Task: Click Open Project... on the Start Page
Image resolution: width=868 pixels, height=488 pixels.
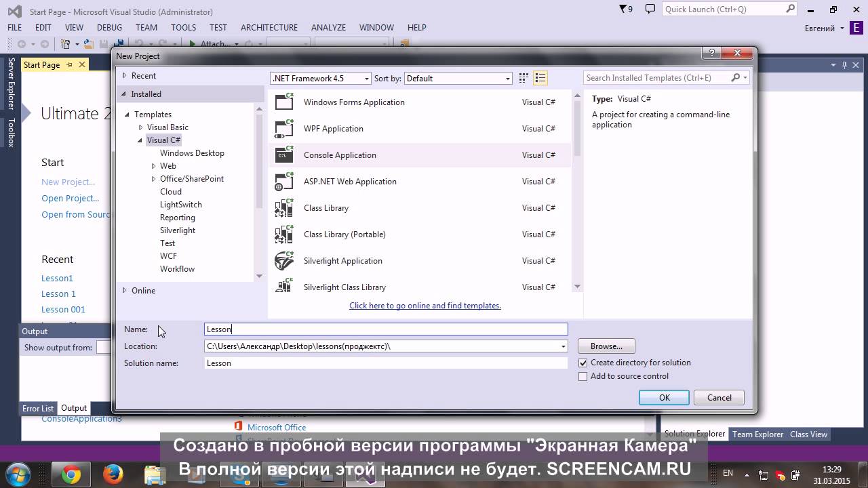Action: coord(70,199)
